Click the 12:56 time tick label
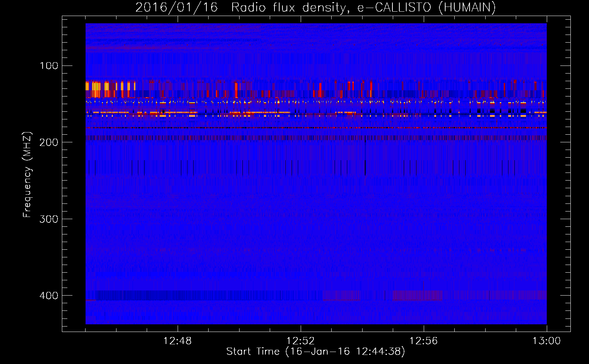This screenshot has width=589, height=364. (x=423, y=341)
